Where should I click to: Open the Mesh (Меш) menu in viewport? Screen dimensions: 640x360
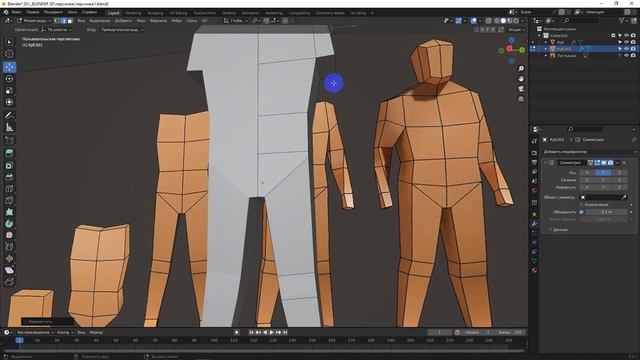point(141,20)
